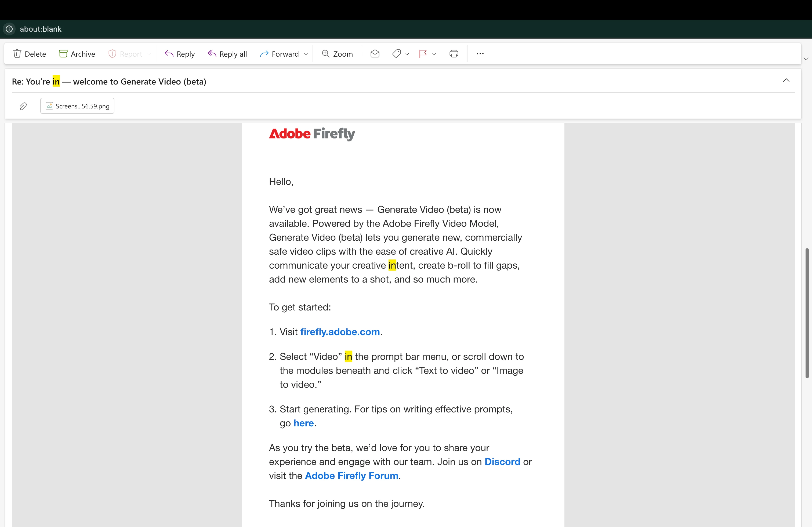
Task: Open the Screens...56.59.png attachment
Action: click(x=77, y=106)
